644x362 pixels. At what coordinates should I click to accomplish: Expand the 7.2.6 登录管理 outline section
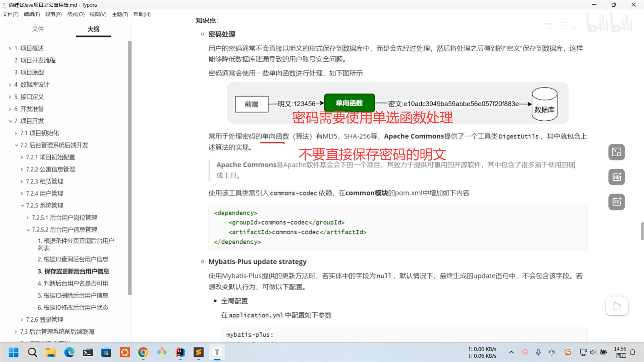[22, 320]
